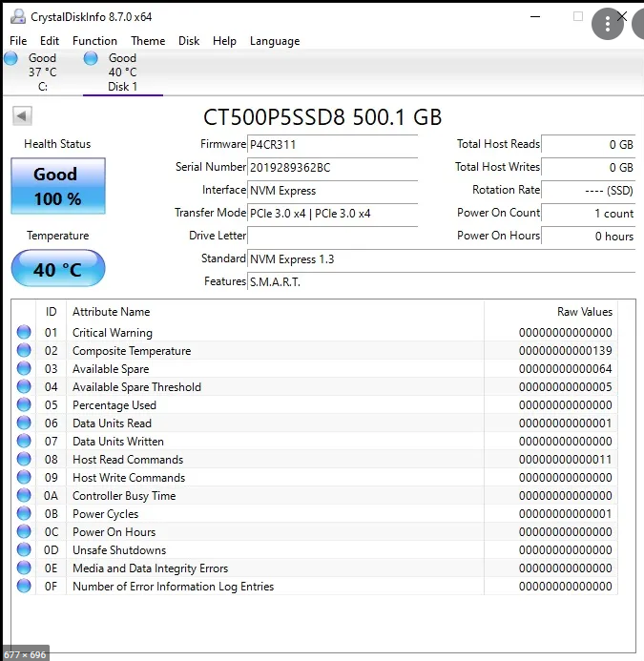Screen dimensions: 644x661
Task: Click the Good 100 % health status button
Action: pos(58,186)
